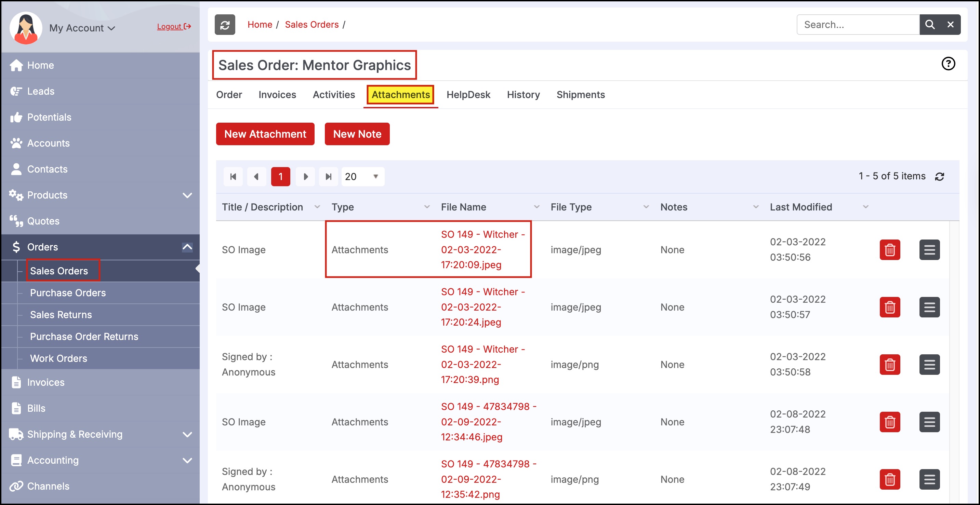Follow the Home breadcrumb link
Image resolution: width=980 pixels, height=505 pixels.
(x=260, y=25)
